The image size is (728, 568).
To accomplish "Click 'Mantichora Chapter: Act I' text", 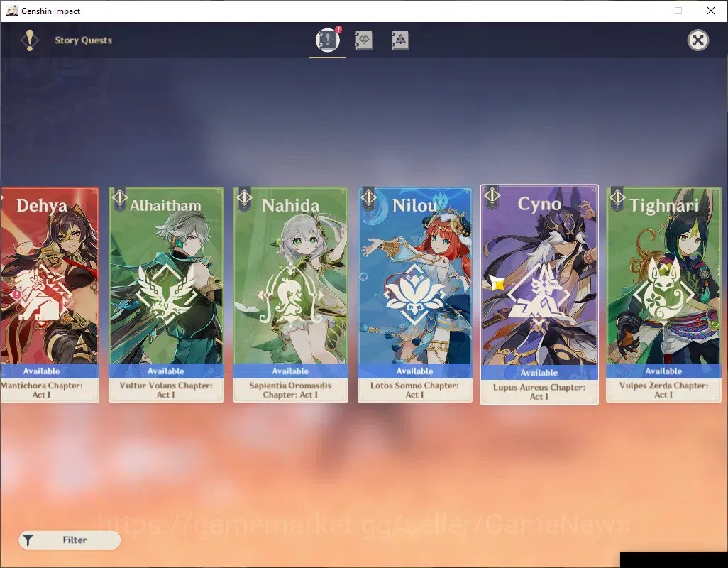I will (41, 390).
